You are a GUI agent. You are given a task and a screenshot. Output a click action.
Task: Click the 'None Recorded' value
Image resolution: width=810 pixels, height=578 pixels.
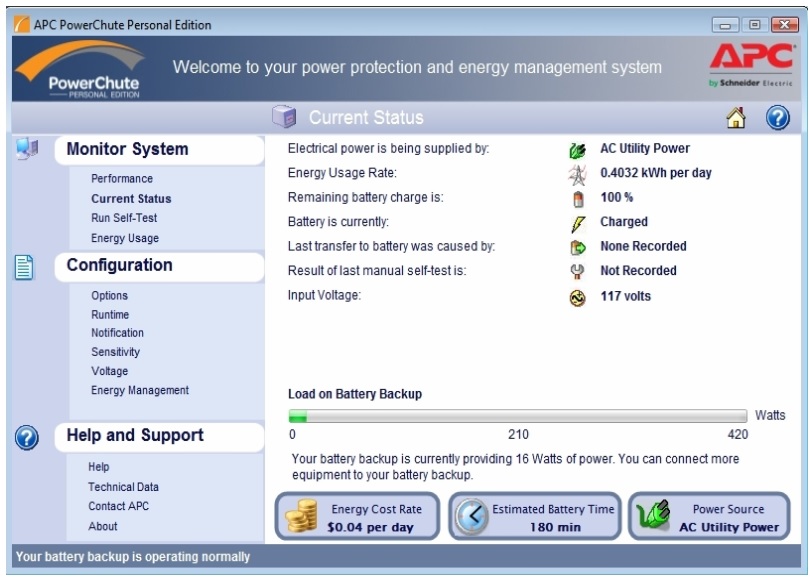(643, 246)
